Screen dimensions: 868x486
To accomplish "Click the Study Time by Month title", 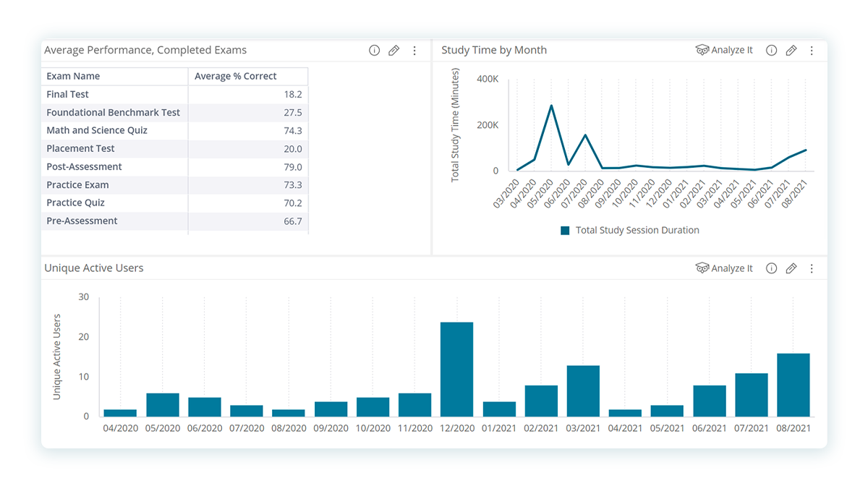I will [x=494, y=51].
